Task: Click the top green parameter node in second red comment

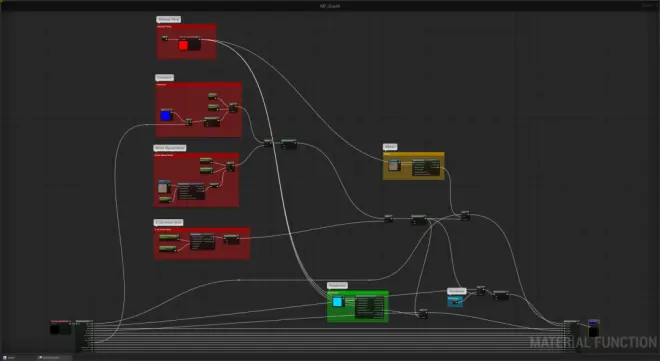Action: click(213, 96)
